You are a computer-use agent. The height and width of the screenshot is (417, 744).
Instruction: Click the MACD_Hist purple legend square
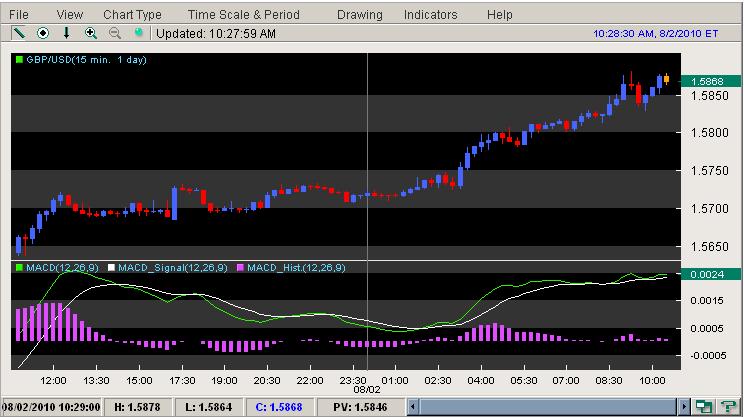(240, 268)
